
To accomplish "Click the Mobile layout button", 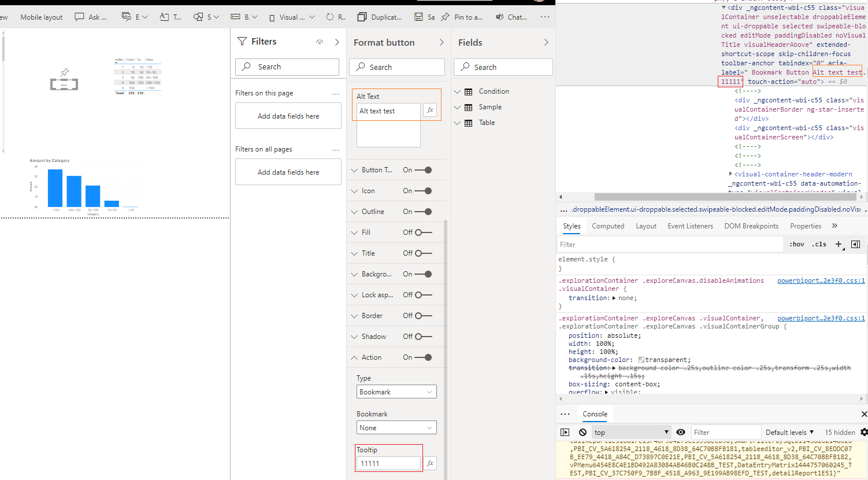I will pos(42,17).
